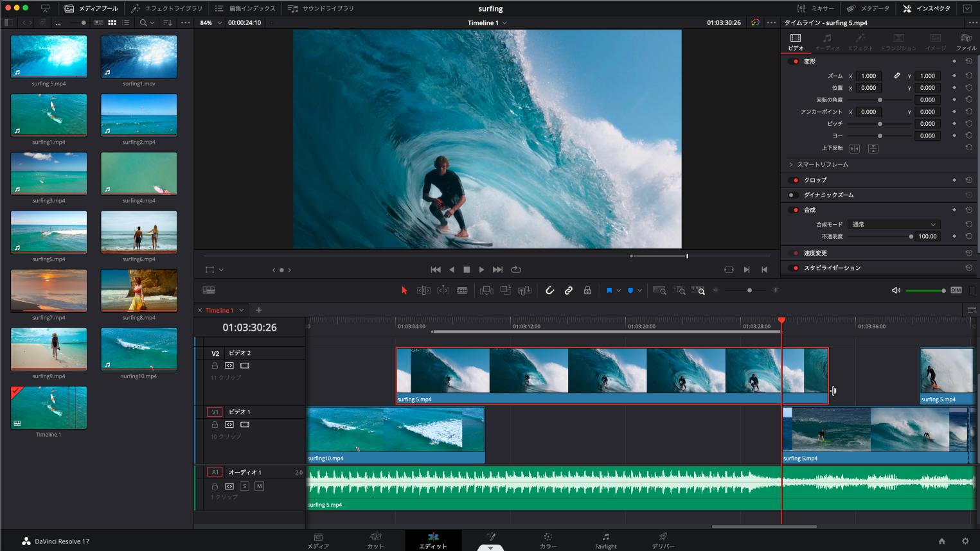
Task: Click the Replace Clip icon
Action: (525, 290)
